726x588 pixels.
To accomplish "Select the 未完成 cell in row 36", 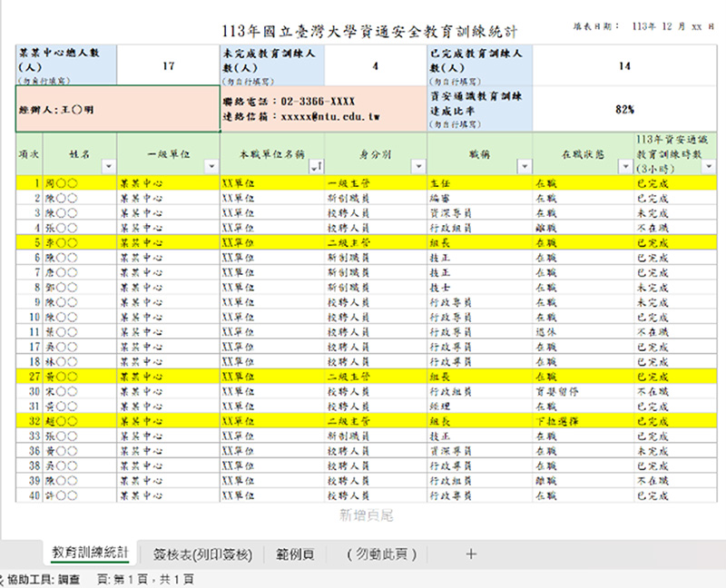I will click(x=675, y=451).
